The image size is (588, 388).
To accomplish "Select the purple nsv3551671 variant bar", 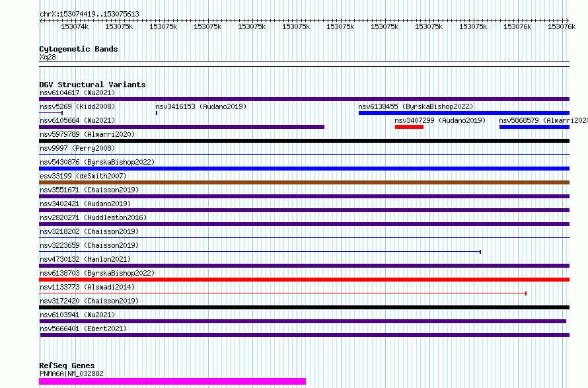I will pyautogui.click(x=304, y=196).
